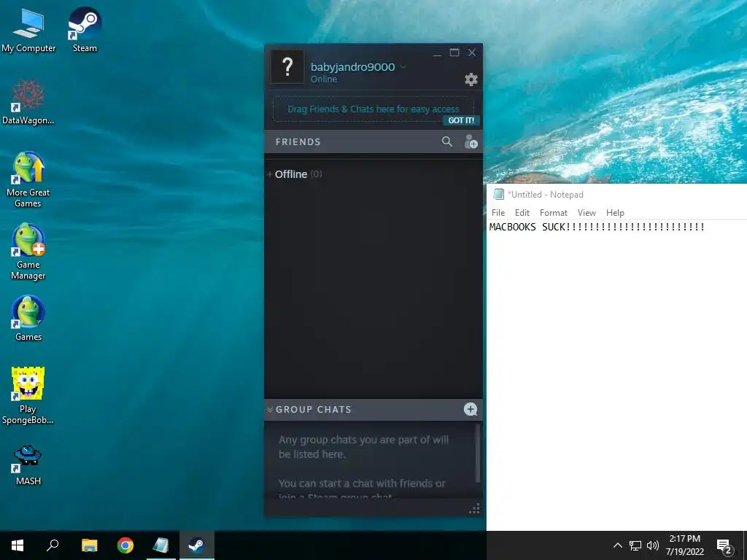Click the FRIENDS header label

[x=298, y=142]
